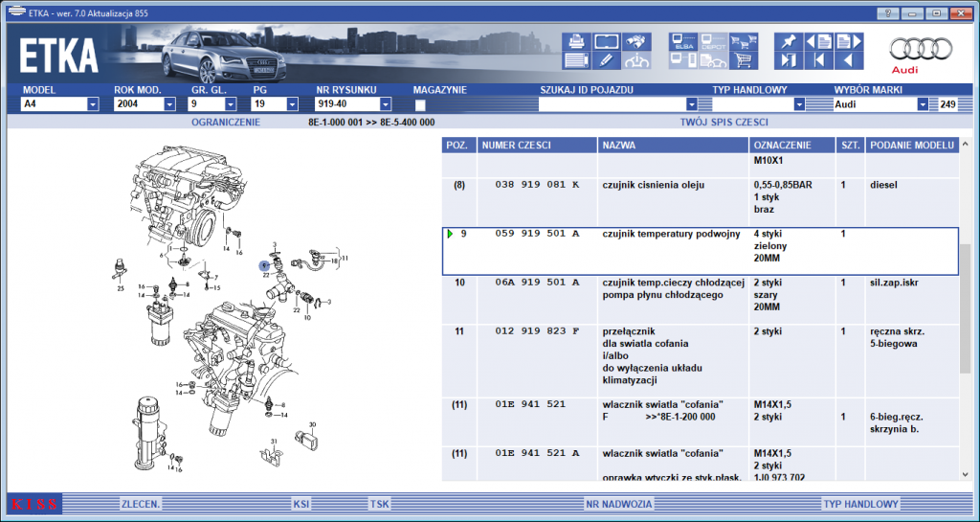This screenshot has width=980, height=522.
Task: Click the NR NADWOZIA bottom button
Action: coord(619,504)
